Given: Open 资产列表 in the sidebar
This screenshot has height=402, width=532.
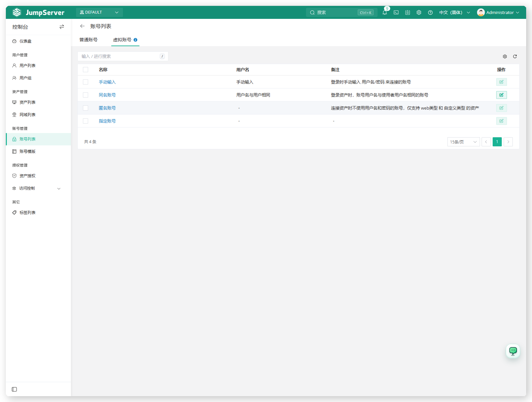Looking at the screenshot, I should click(38, 102).
